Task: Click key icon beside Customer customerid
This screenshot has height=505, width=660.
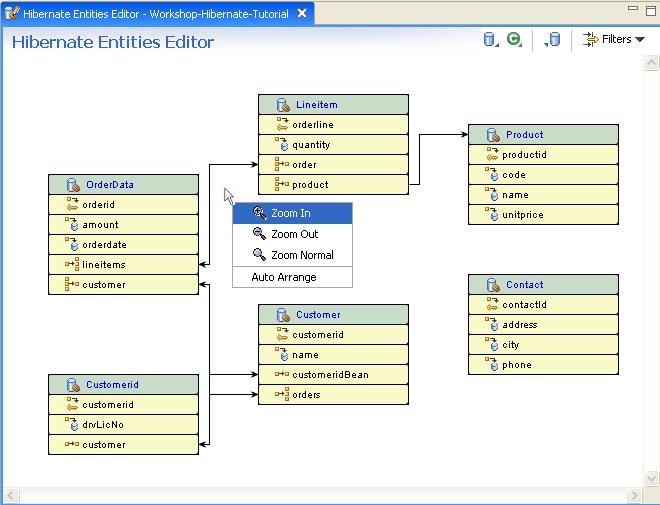Action: coord(282,334)
